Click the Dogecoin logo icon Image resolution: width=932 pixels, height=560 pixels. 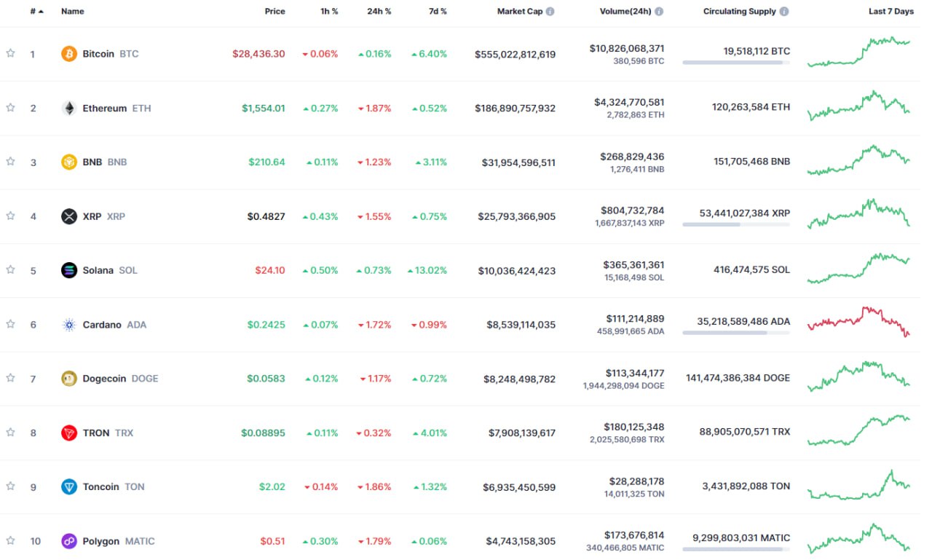point(69,379)
